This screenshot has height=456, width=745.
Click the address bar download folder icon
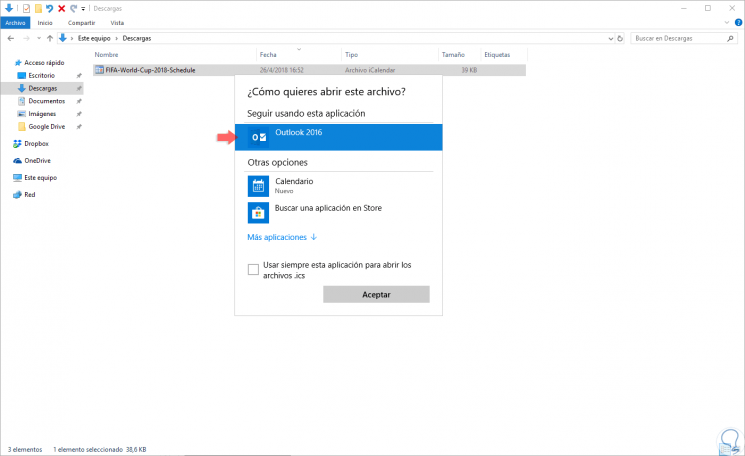[63, 38]
